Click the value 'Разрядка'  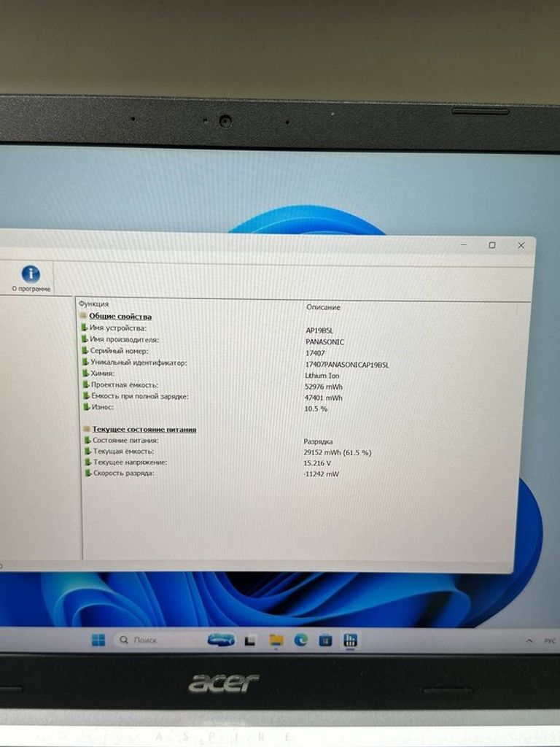pos(318,441)
